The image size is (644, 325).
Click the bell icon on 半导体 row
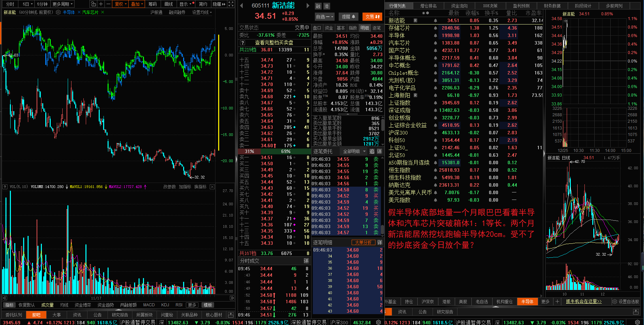click(x=435, y=36)
